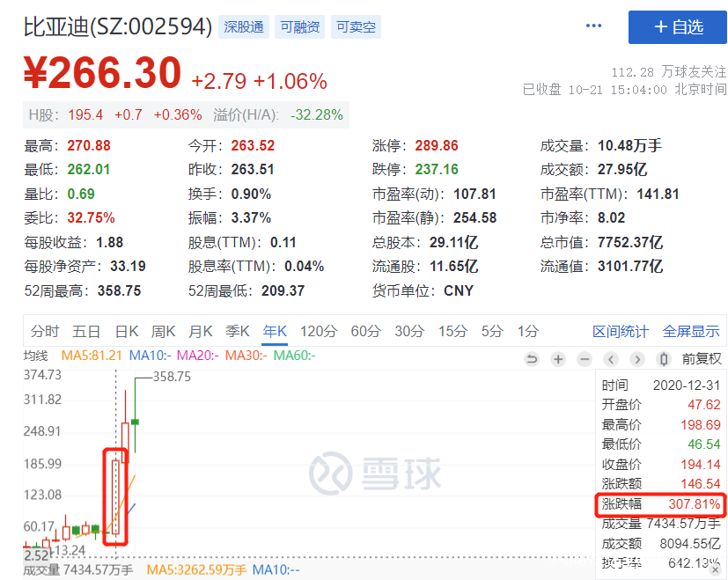Viewport: 728px width, 580px height.
Task: Switch to the 5分 chart tab
Action: (x=492, y=331)
